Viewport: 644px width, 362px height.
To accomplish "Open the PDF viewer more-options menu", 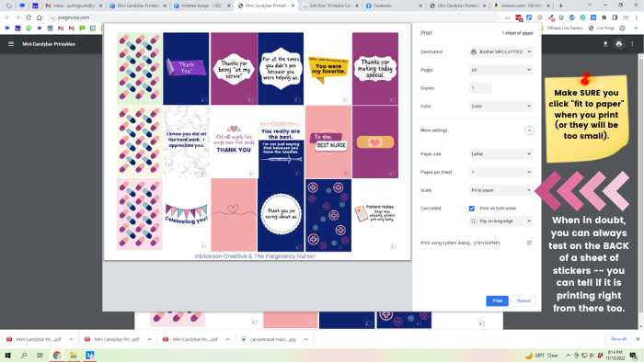I will pyautogui.click(x=632, y=44).
